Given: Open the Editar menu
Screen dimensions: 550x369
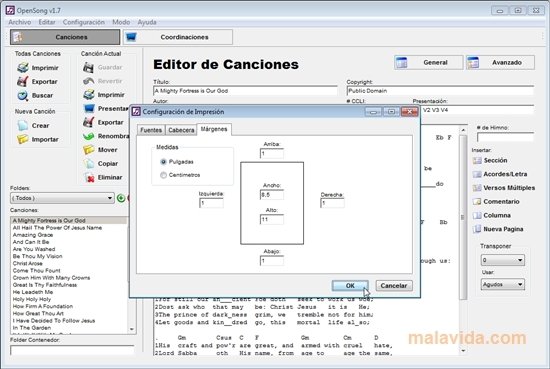Looking at the screenshot, I should click(47, 22).
